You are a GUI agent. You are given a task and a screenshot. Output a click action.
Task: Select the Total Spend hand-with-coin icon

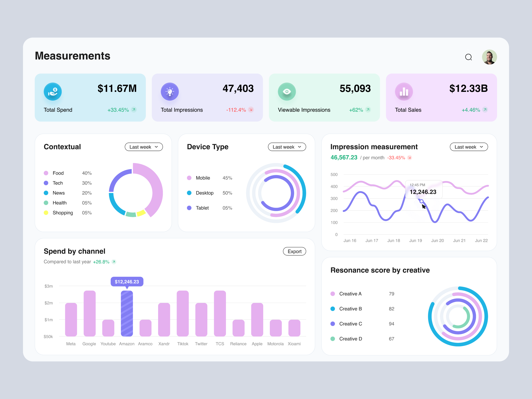click(x=53, y=91)
